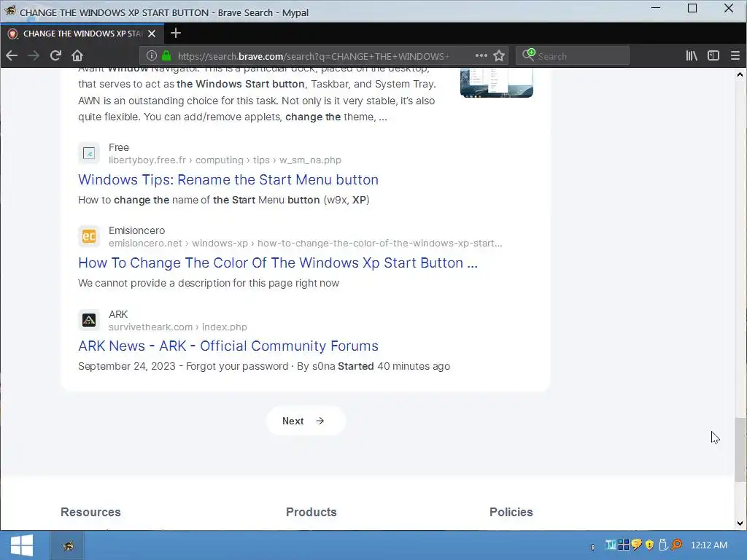Viewport: 747px width, 560px height.
Task: Click the 12:12 AM taskbar clock
Action: click(709, 545)
